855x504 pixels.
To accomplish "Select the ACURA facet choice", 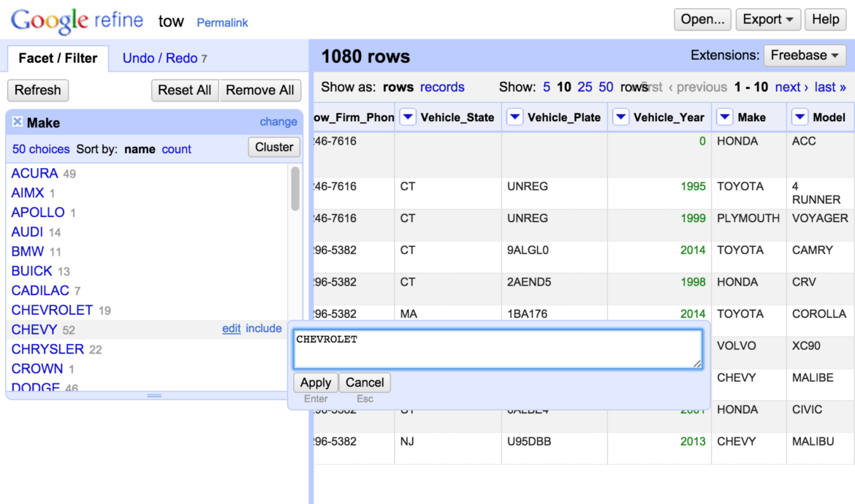I will pyautogui.click(x=34, y=173).
